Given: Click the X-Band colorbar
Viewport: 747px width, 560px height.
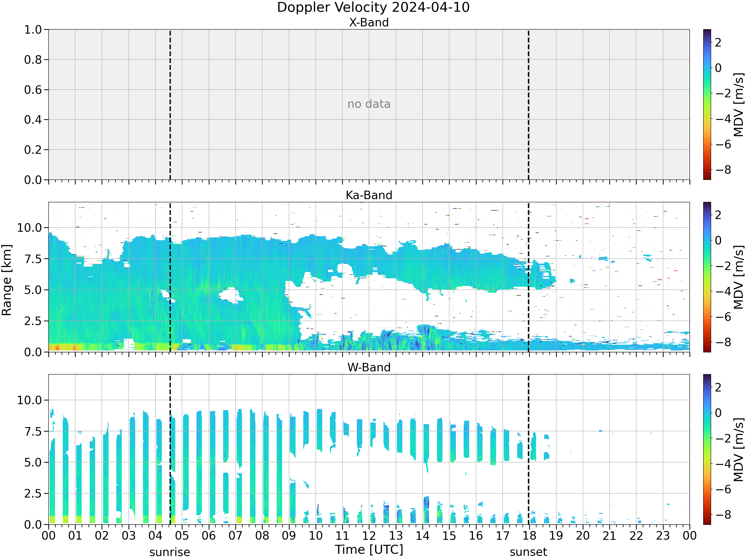Looking at the screenshot, I should coord(707,104).
